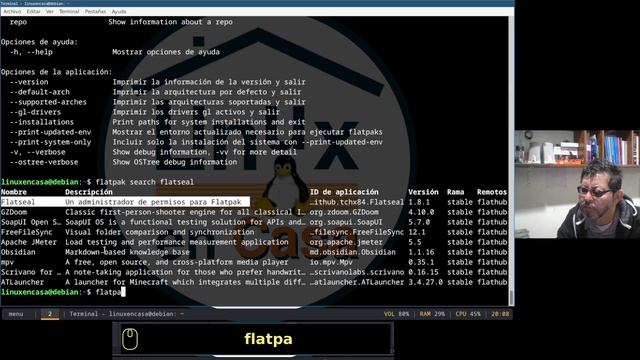Click the menu button in bottom panel

(x=16, y=314)
